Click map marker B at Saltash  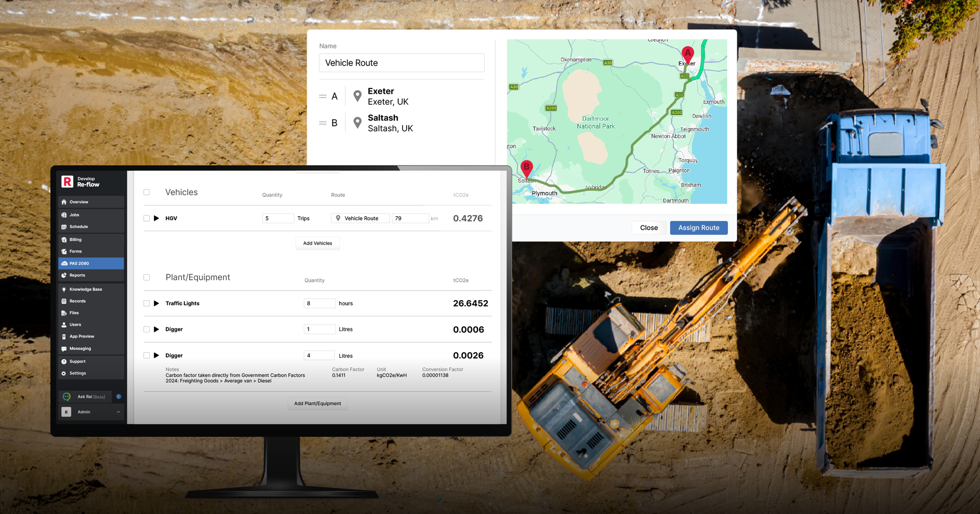pos(526,169)
